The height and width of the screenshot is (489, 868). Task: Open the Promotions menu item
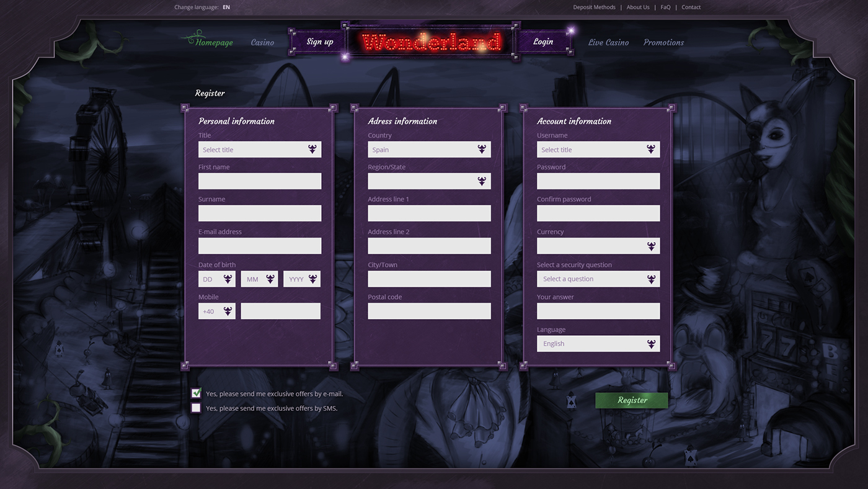tap(663, 42)
